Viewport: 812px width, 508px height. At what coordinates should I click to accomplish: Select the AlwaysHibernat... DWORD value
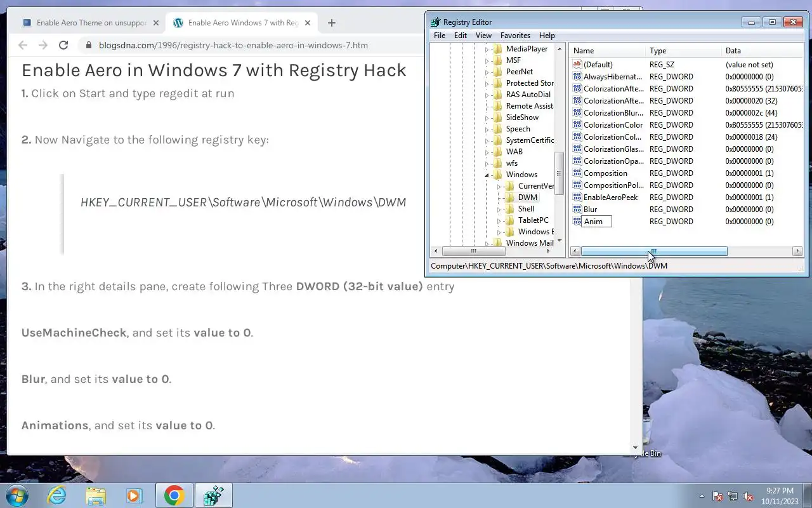[x=612, y=76]
